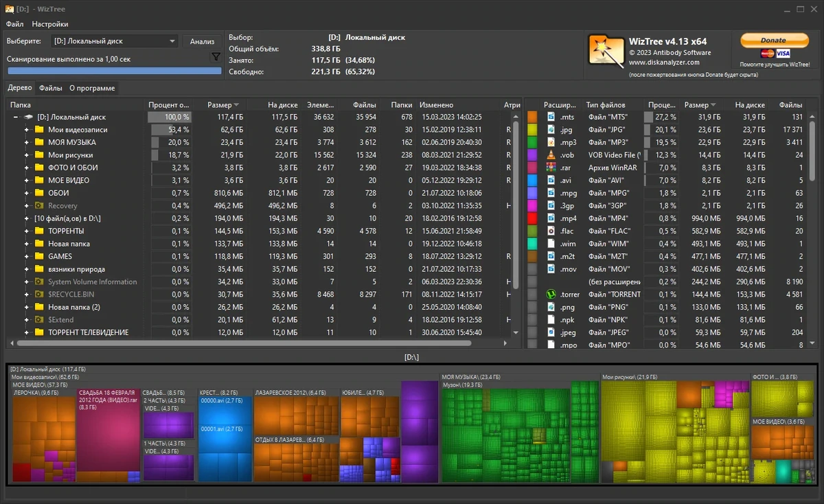Open the Файл menu
This screenshot has height=504, width=824.
coord(14,24)
